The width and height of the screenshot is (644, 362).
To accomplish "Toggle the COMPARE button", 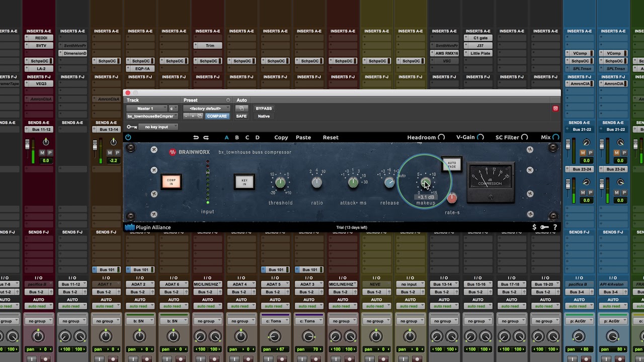I will pyautogui.click(x=217, y=116).
